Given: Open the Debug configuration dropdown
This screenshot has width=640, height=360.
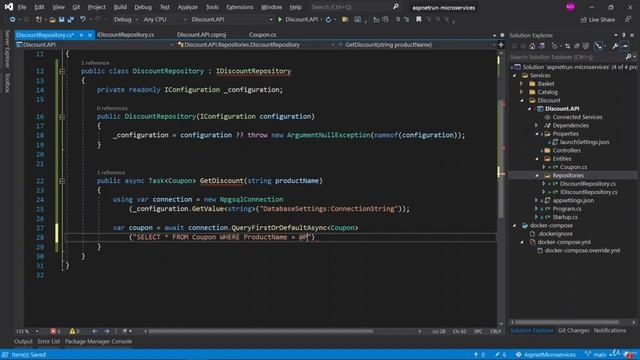Looking at the screenshot, I should [x=125, y=19].
